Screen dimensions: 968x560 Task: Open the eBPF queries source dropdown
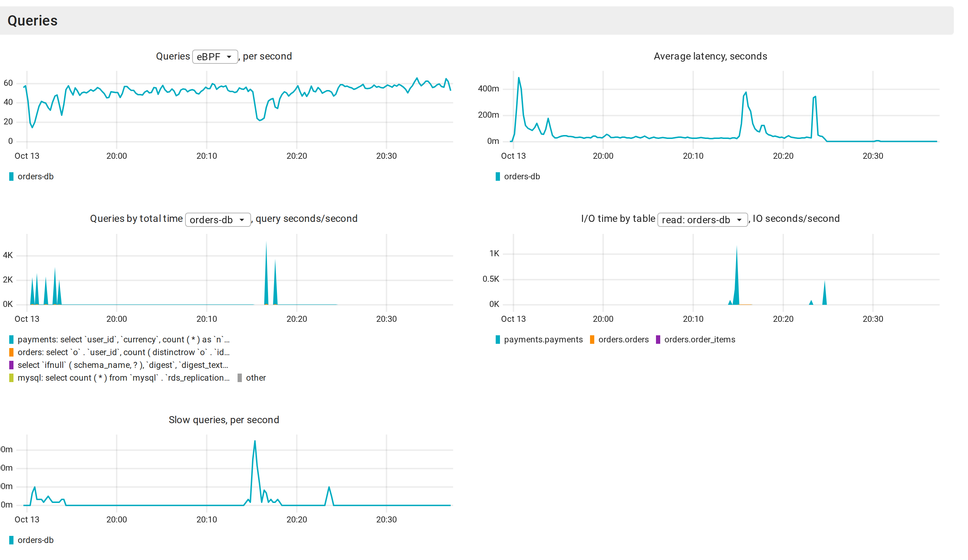coord(215,56)
